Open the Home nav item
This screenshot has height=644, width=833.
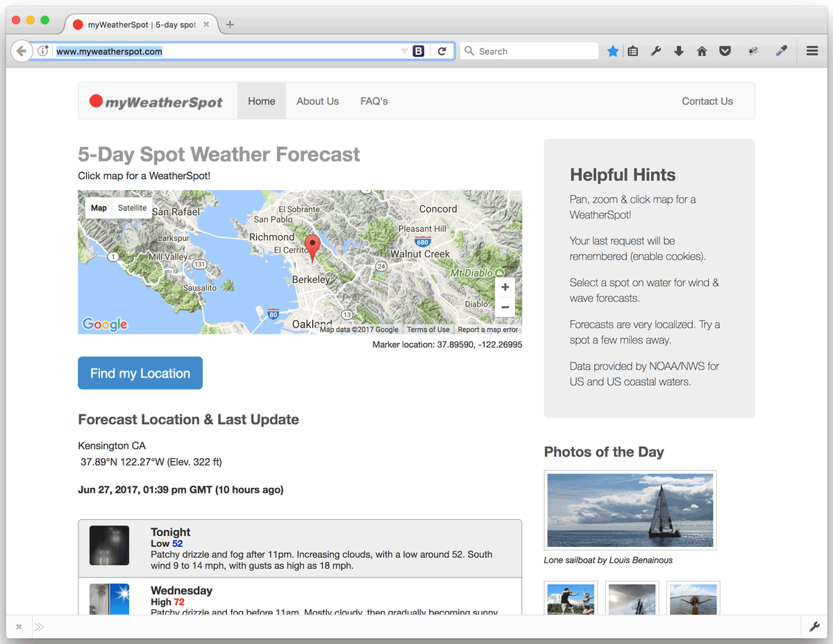262,101
